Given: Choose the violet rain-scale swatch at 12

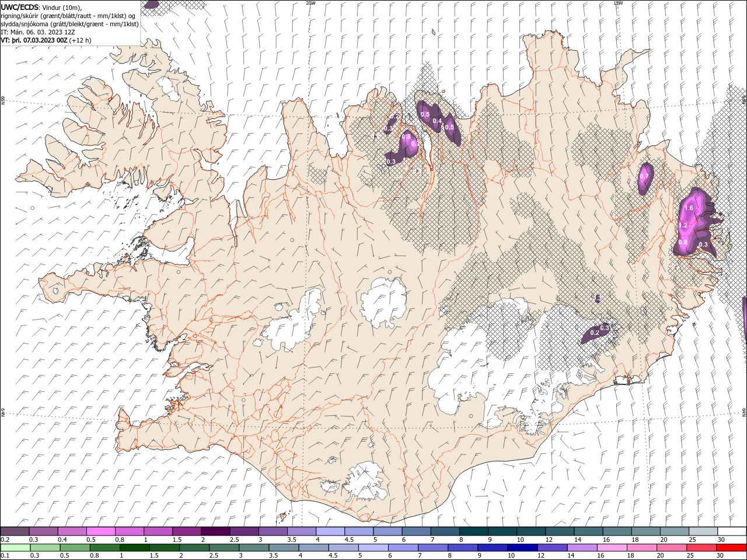Looking at the screenshot, I should [x=552, y=547].
